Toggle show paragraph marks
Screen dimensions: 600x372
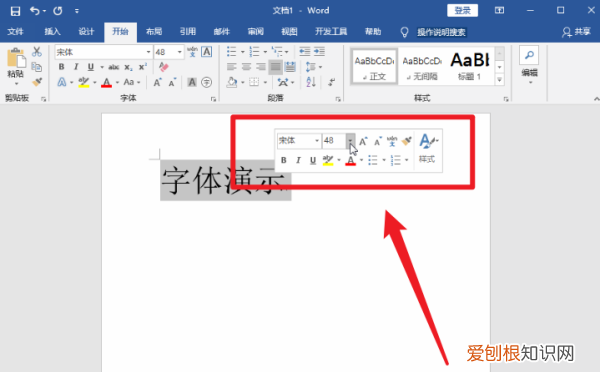click(331, 82)
